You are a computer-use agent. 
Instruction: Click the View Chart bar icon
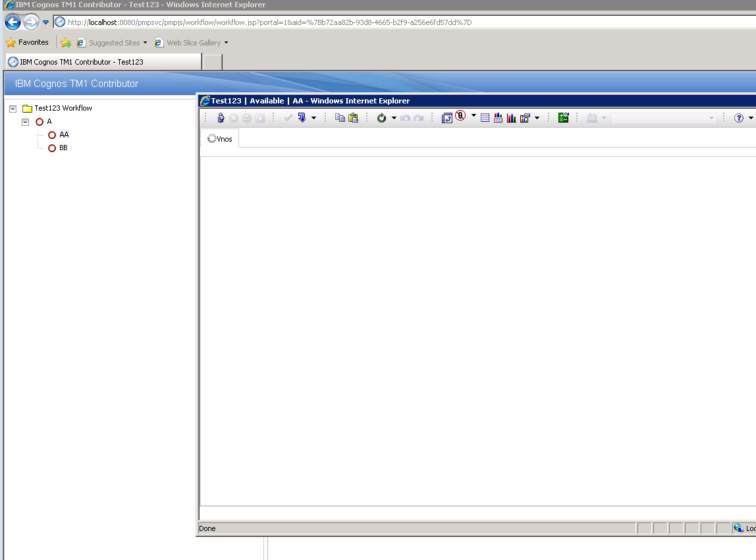[512, 118]
